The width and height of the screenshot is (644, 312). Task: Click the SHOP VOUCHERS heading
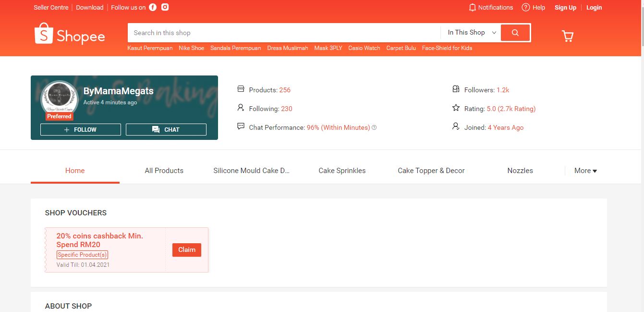click(76, 213)
